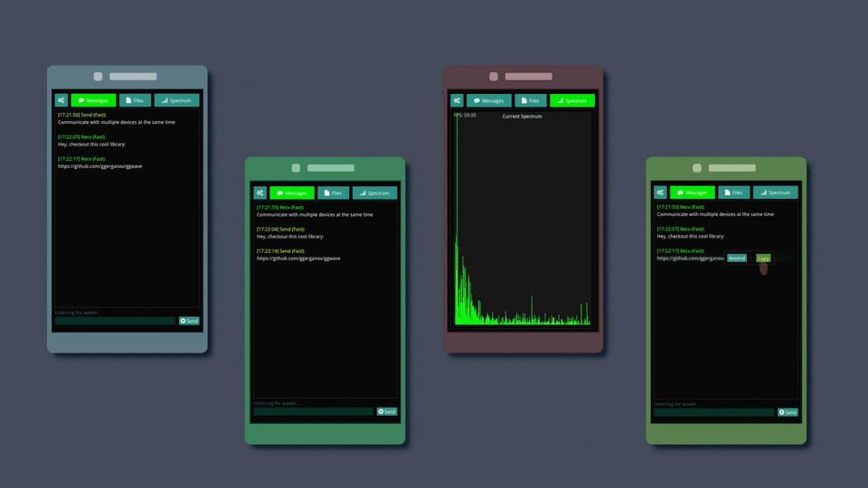Select '[17:22:14] Send (Fast):' on sea-green phone

[280, 251]
